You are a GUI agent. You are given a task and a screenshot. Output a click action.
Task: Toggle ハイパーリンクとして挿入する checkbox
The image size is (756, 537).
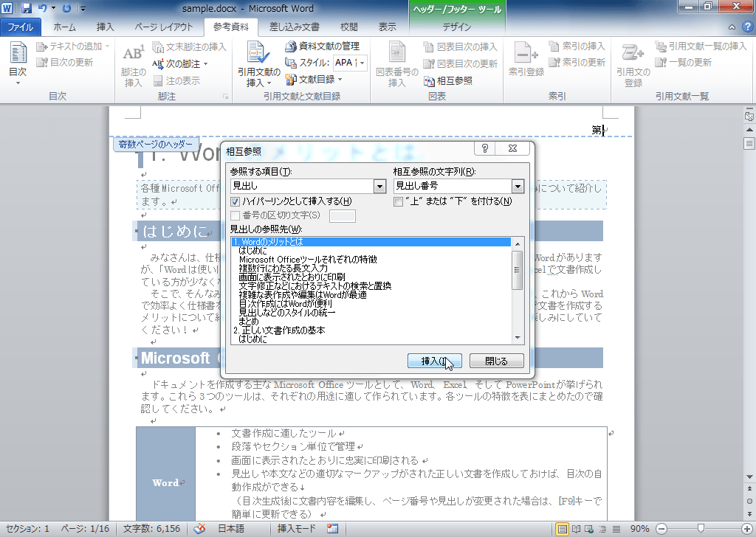[236, 201]
